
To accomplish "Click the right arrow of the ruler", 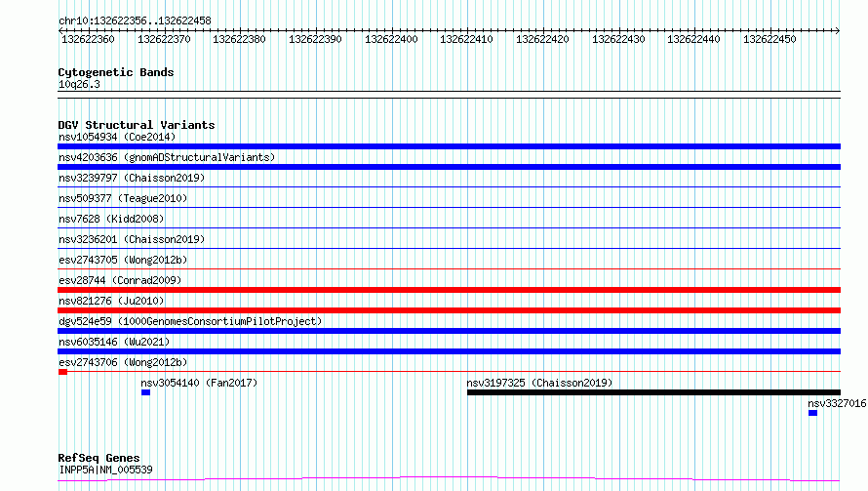I will pos(838,30).
